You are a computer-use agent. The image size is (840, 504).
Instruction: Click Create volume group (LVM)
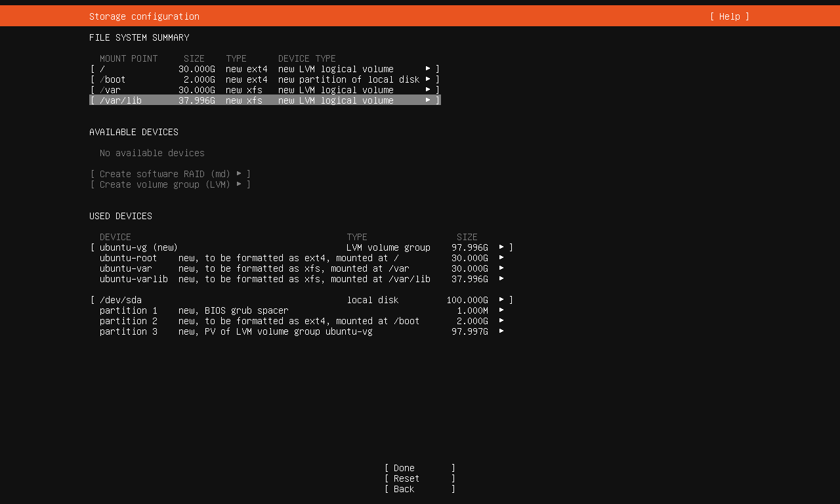coord(170,184)
